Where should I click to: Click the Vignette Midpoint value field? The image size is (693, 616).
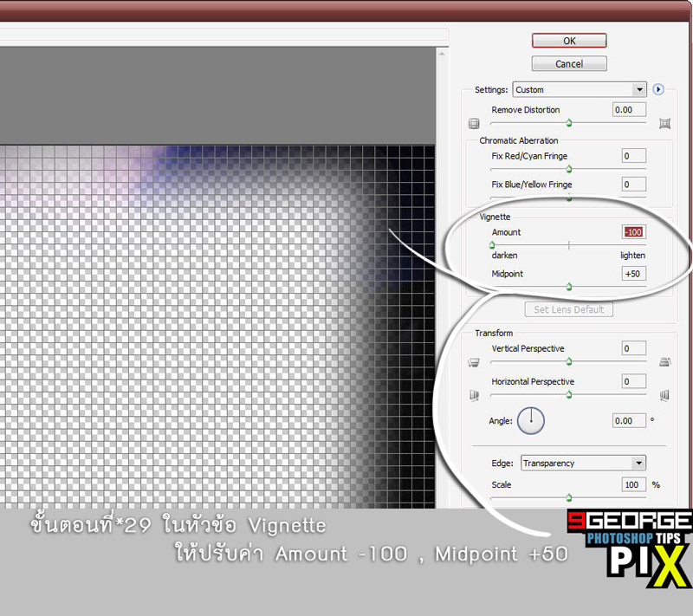pos(634,274)
